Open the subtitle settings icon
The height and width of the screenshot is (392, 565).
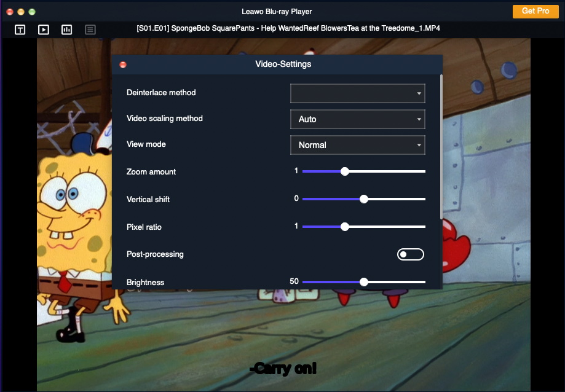click(20, 29)
